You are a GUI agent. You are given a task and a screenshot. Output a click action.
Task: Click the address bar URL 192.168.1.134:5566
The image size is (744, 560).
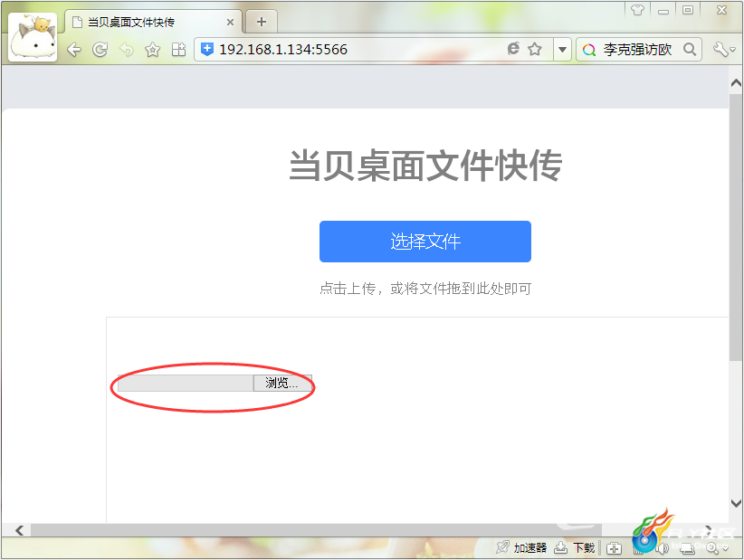[x=283, y=50]
